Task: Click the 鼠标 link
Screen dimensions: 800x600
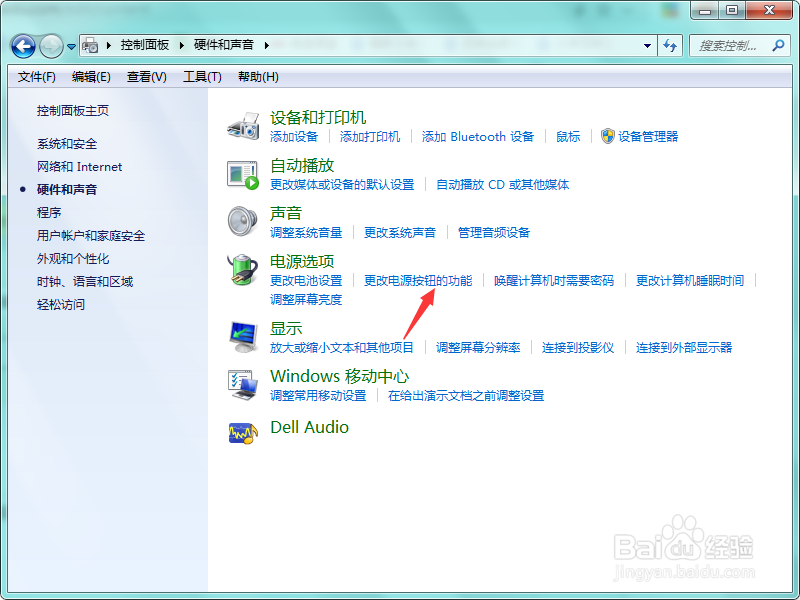Action: [568, 137]
